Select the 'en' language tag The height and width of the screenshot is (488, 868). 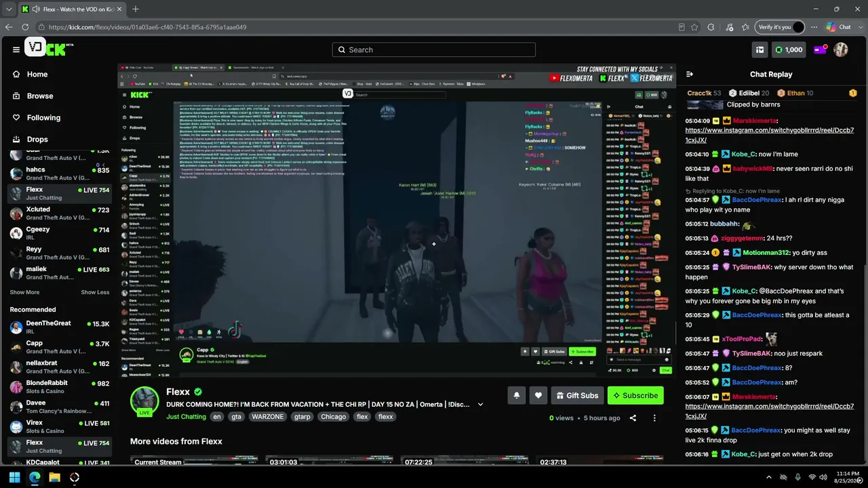click(217, 417)
